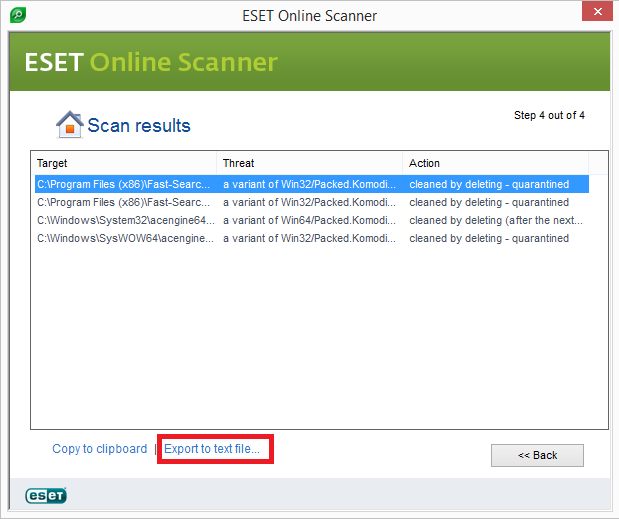Sort by the Action column header
Image resolution: width=619 pixels, height=519 pixels.
(x=495, y=163)
